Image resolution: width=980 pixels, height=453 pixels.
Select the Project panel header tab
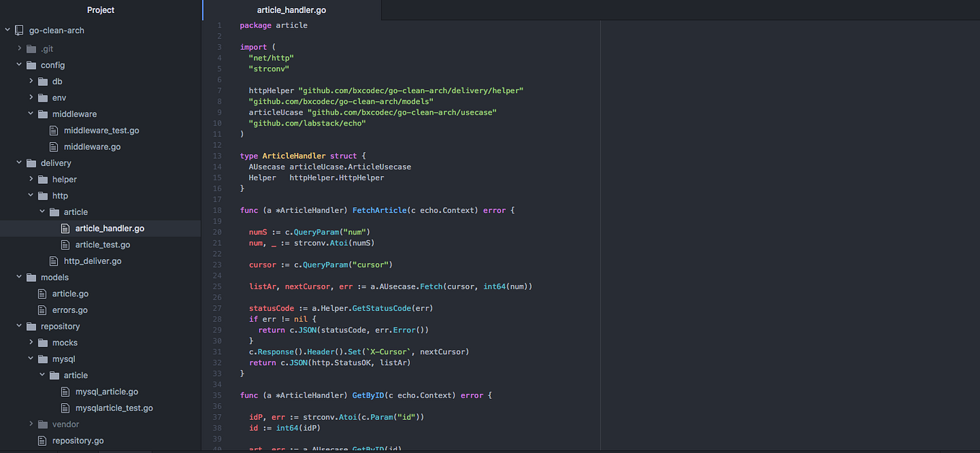[101, 10]
